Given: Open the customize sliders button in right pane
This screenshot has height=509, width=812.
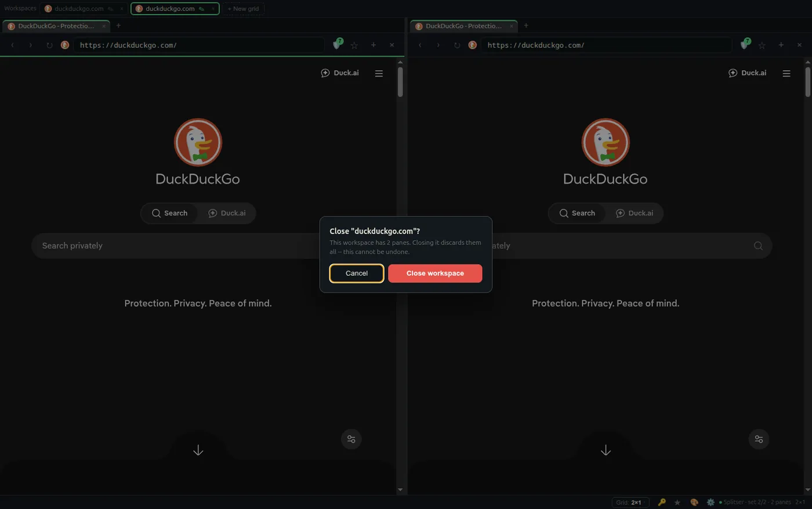Looking at the screenshot, I should (759, 439).
